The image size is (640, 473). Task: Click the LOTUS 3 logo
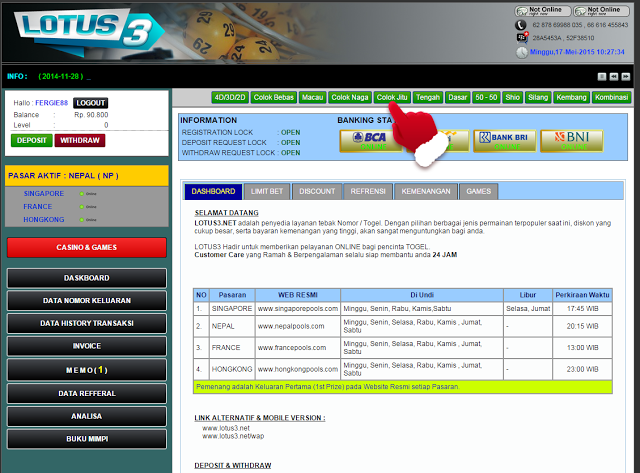point(90,31)
